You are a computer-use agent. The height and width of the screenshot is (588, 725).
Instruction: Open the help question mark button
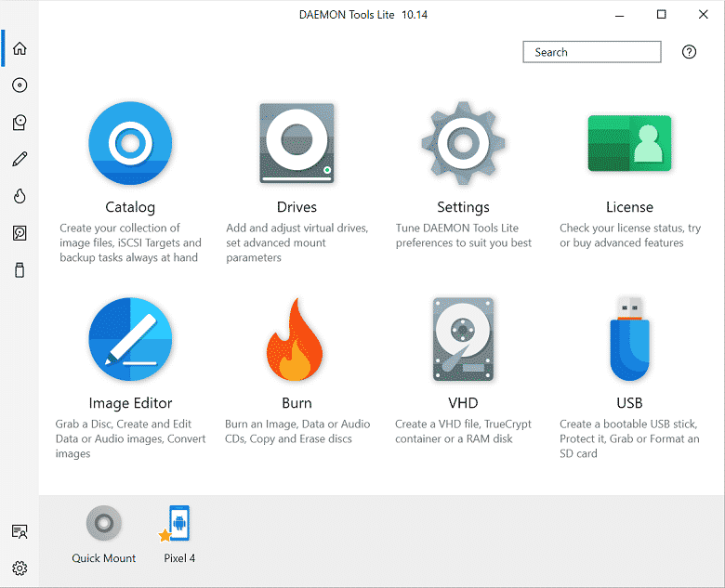pyautogui.click(x=689, y=52)
